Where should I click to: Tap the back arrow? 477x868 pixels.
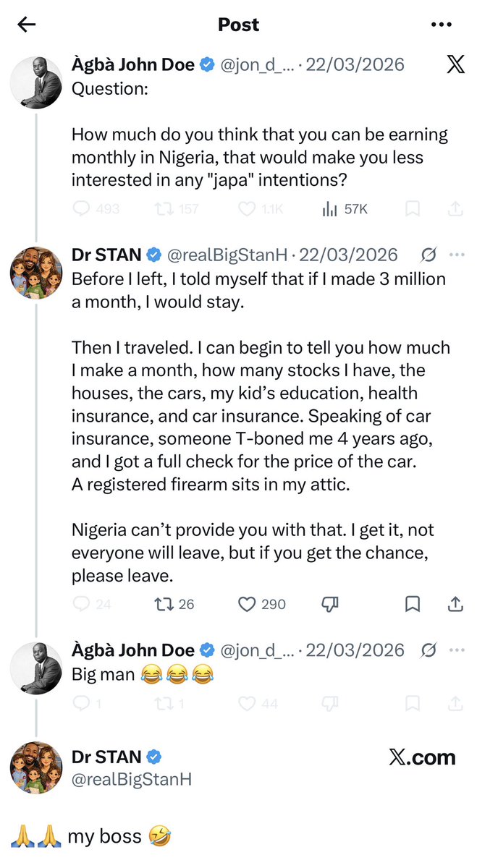pos(27,25)
